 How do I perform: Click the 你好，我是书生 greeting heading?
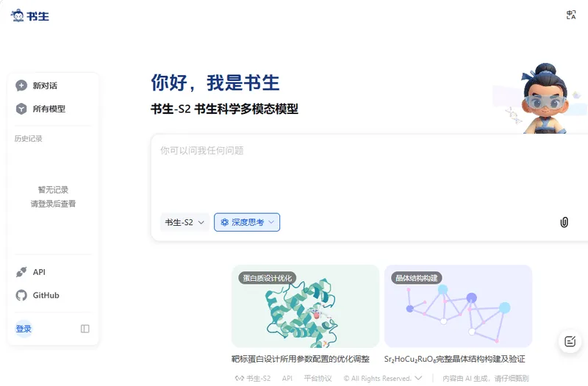pos(215,82)
